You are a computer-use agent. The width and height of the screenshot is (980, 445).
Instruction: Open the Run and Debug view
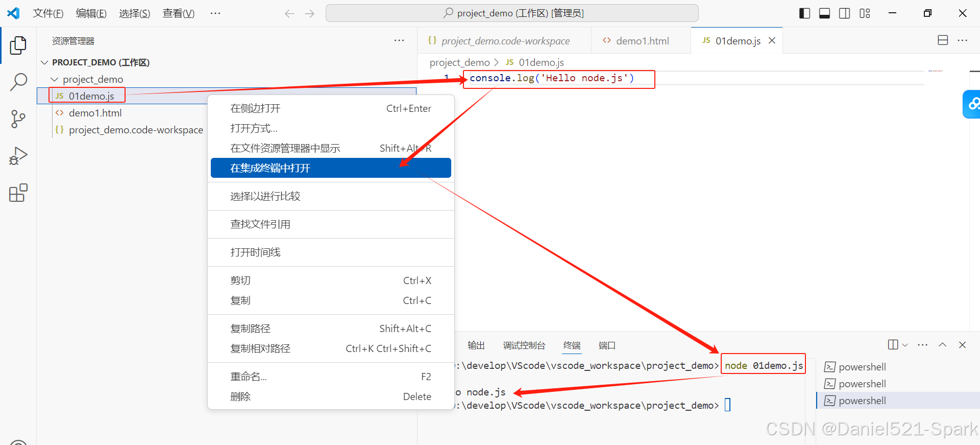click(x=18, y=156)
